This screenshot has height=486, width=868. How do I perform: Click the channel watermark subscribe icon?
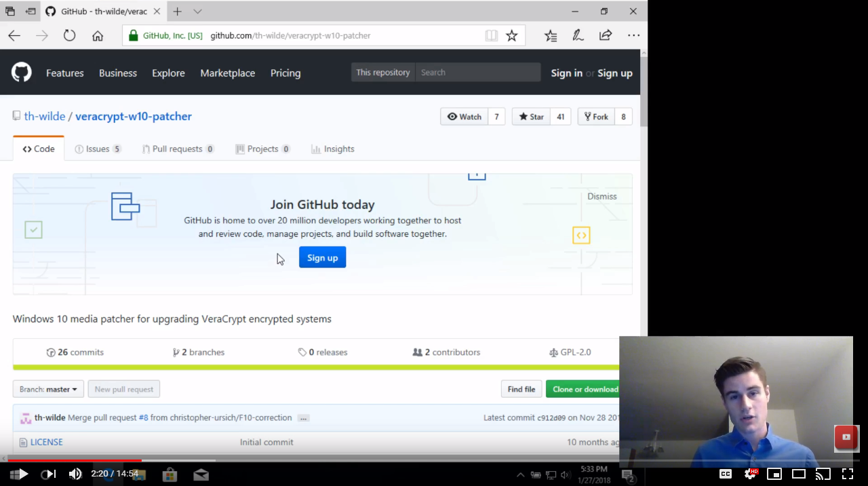(846, 437)
